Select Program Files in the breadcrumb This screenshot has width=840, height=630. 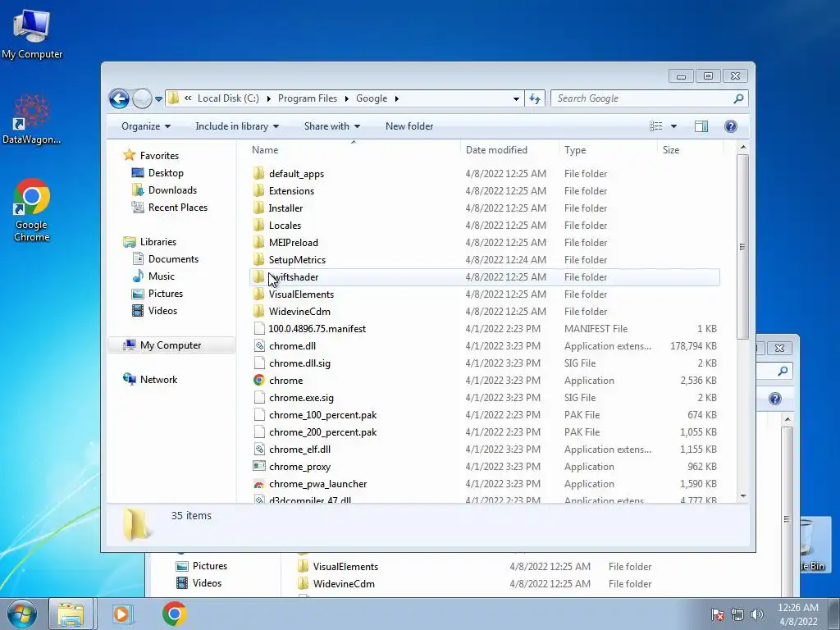pyautogui.click(x=308, y=98)
